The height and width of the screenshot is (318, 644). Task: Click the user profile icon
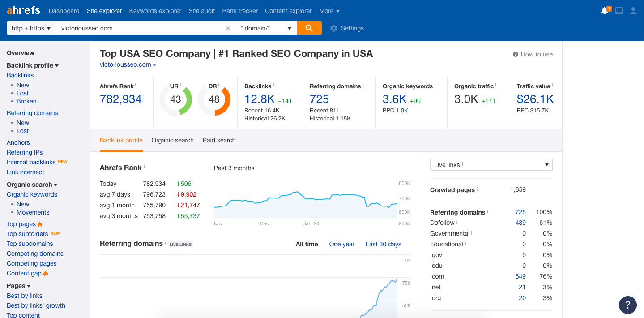[633, 11]
